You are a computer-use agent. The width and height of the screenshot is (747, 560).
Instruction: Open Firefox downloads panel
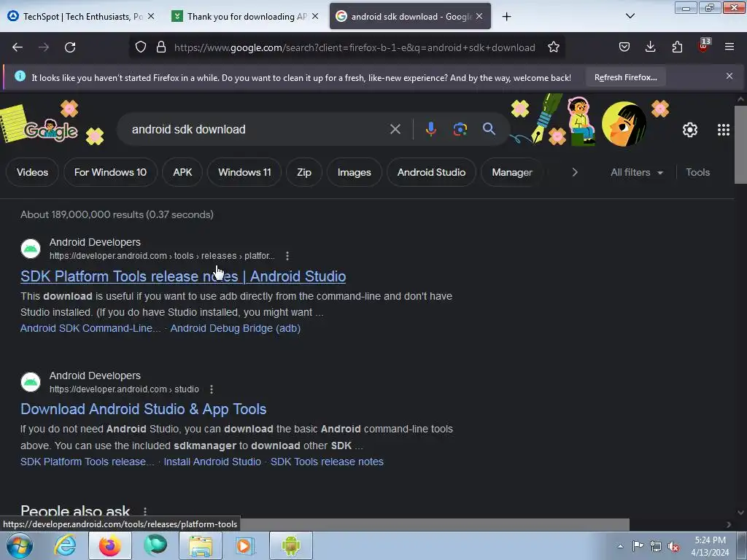pyautogui.click(x=650, y=47)
